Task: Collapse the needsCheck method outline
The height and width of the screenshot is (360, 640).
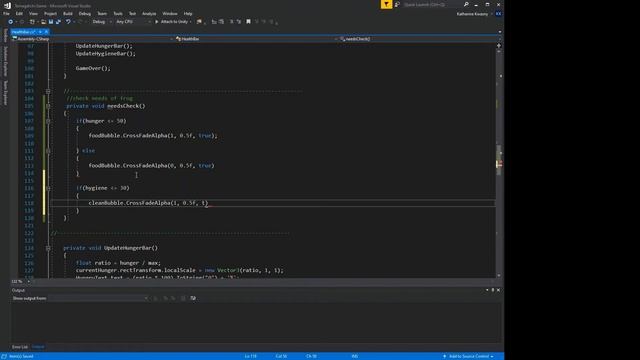Action: coord(48,106)
